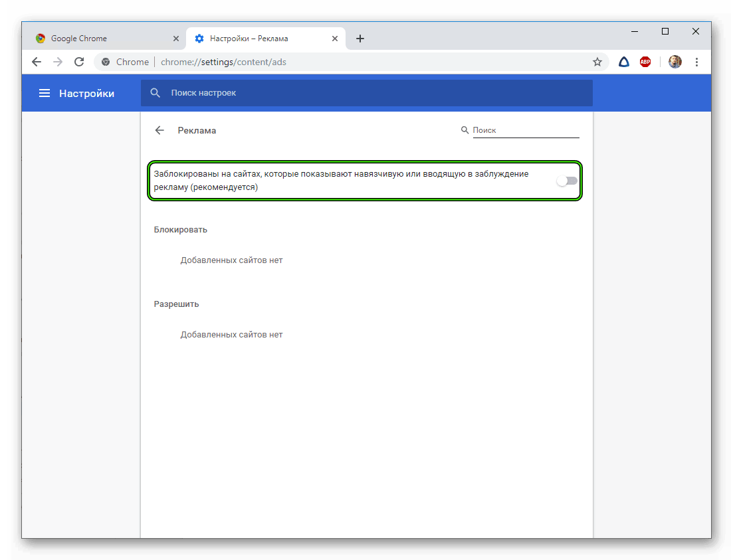Open the Настройки hamburger menu
733x560 pixels.
[45, 93]
